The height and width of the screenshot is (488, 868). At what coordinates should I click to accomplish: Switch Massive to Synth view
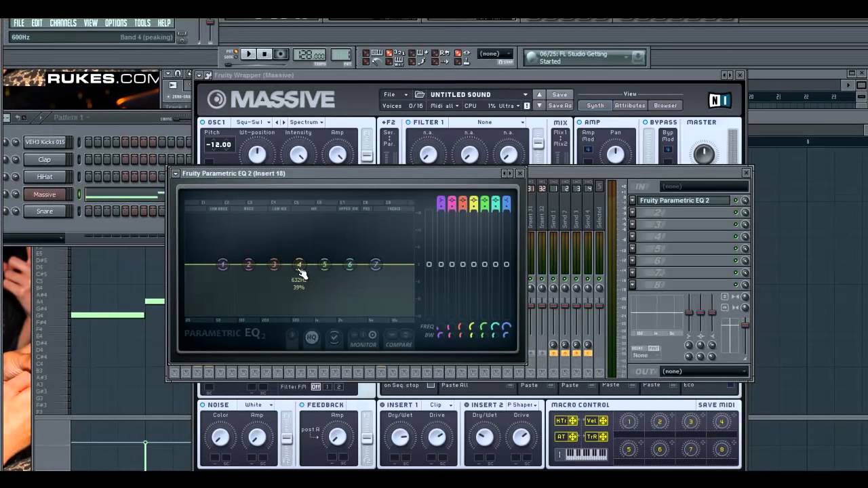(595, 106)
